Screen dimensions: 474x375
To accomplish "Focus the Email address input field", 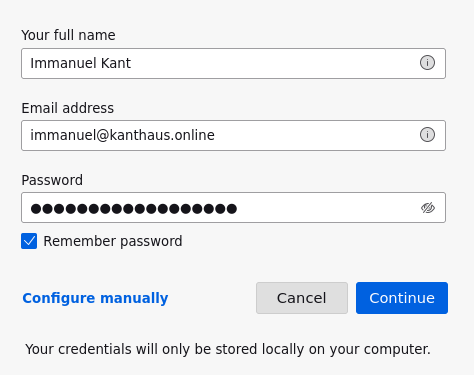I will click(233, 135).
